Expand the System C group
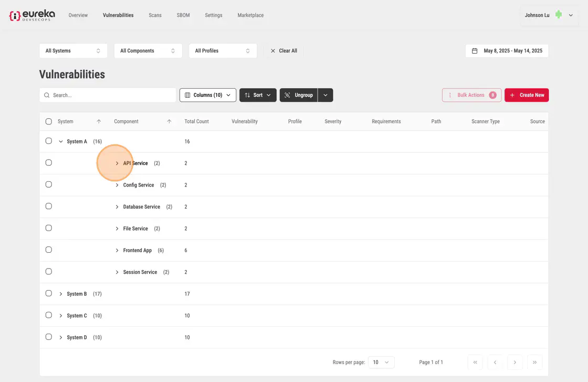Image resolution: width=588 pixels, height=382 pixels. coord(61,316)
